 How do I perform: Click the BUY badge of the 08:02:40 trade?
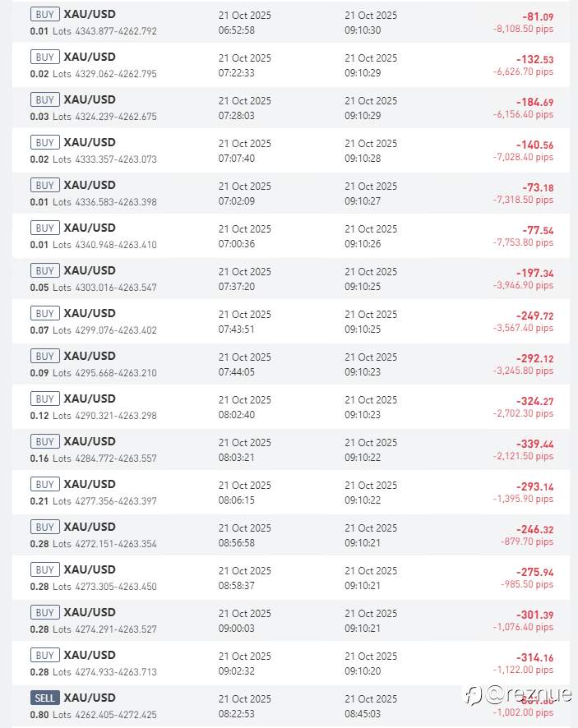coord(44,399)
